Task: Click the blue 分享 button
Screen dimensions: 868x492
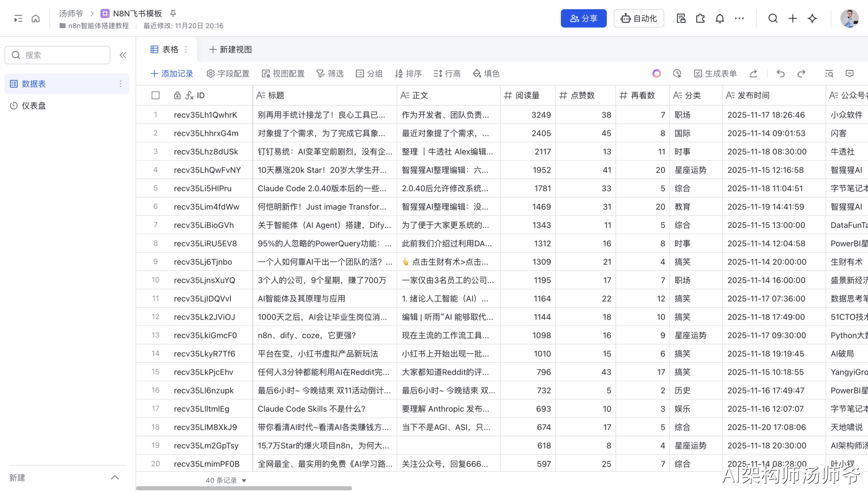Action: (583, 18)
